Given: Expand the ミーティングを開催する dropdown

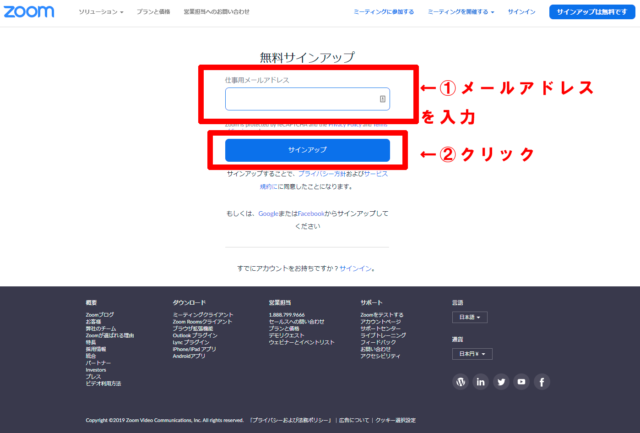Looking at the screenshot, I should tap(461, 12).
